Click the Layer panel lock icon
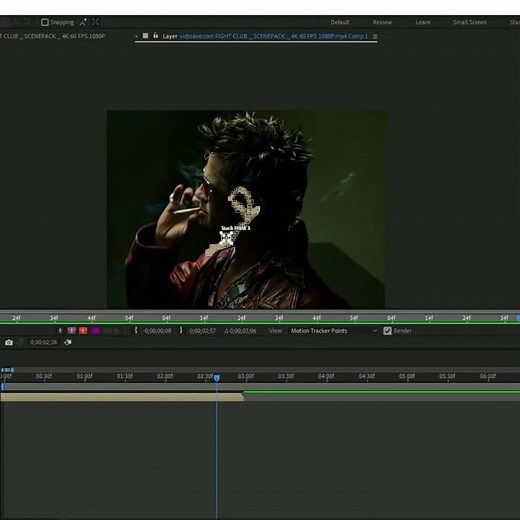This screenshot has width=520, height=520. [x=155, y=36]
